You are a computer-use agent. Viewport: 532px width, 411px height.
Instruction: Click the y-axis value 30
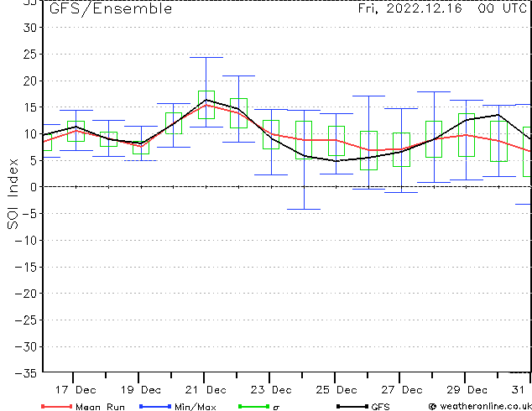tap(29, 28)
